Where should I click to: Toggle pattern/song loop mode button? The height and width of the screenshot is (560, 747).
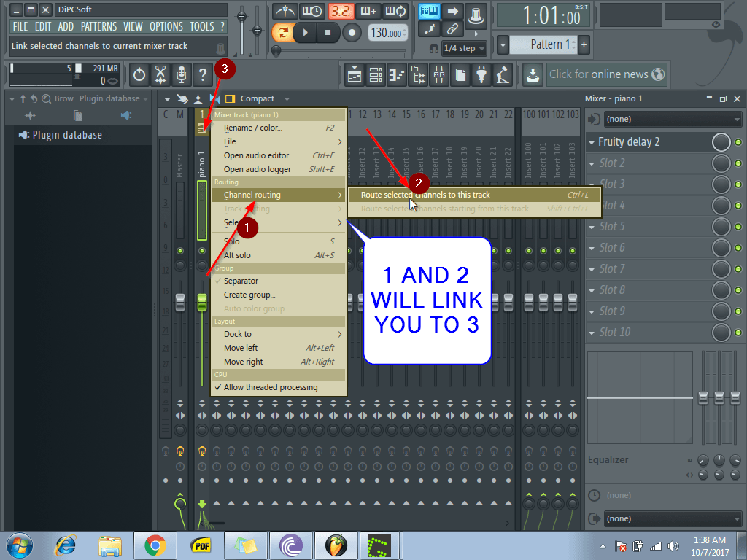282,33
